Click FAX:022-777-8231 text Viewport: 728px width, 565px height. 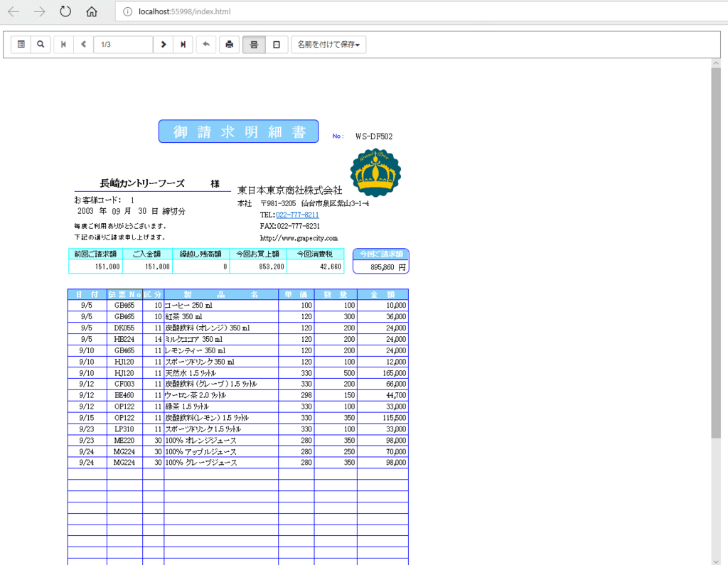(x=290, y=226)
